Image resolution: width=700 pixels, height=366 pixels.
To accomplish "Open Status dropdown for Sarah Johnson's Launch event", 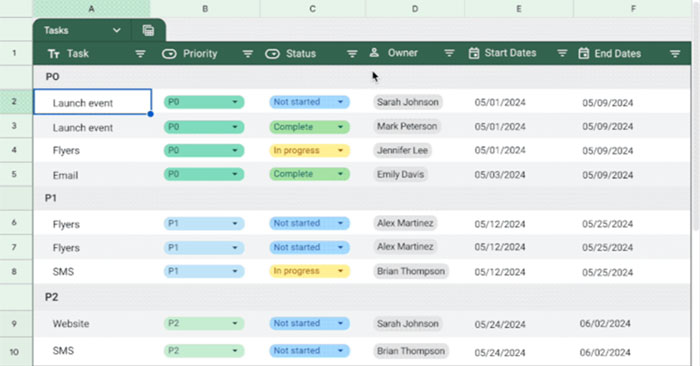I will click(309, 102).
